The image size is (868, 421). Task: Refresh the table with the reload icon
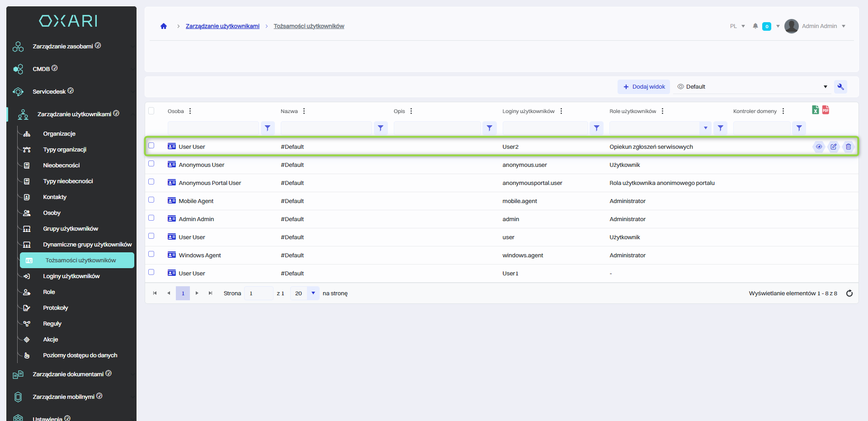(x=849, y=293)
